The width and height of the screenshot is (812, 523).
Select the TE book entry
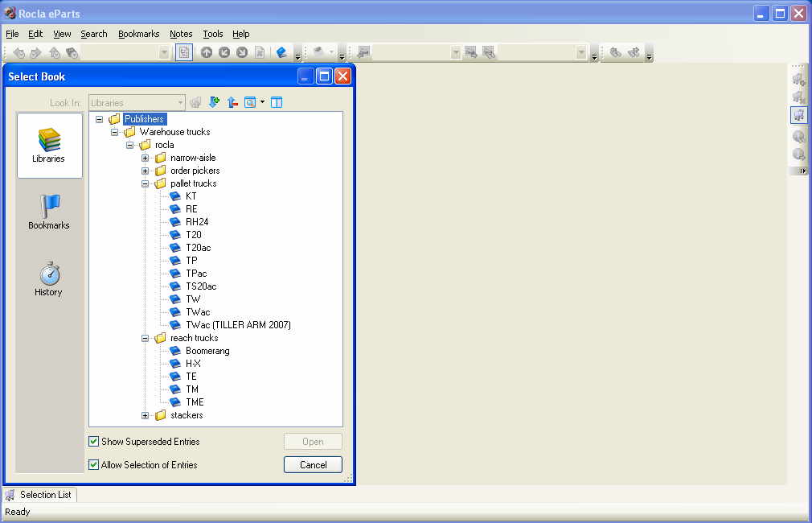click(191, 377)
